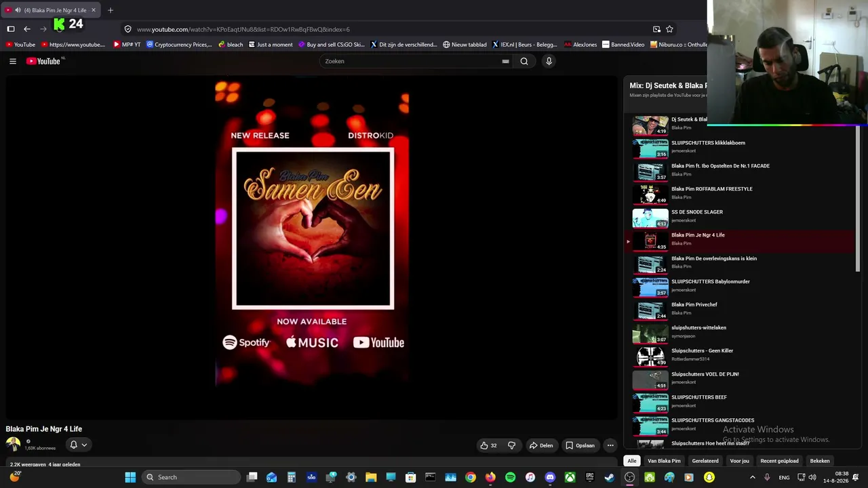This screenshot has height=488, width=868.
Task: Open the MP# YT bookmark
Action: coord(127,45)
